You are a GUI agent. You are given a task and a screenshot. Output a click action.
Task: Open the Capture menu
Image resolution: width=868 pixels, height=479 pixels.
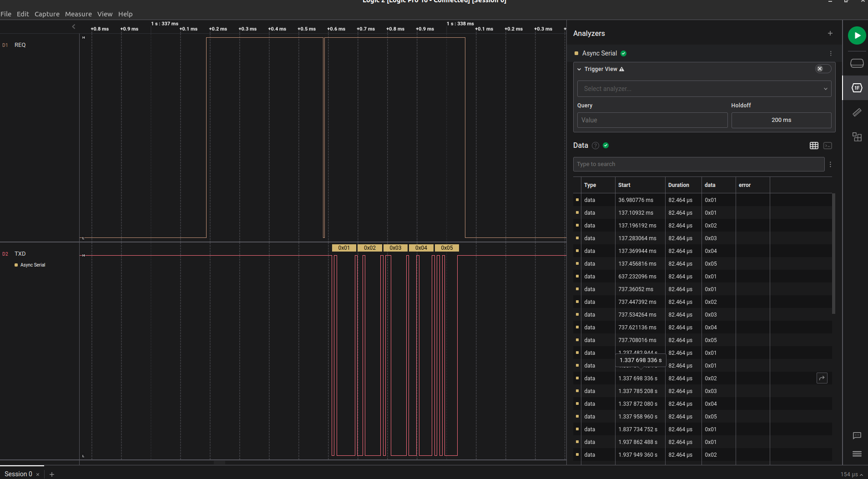(47, 14)
